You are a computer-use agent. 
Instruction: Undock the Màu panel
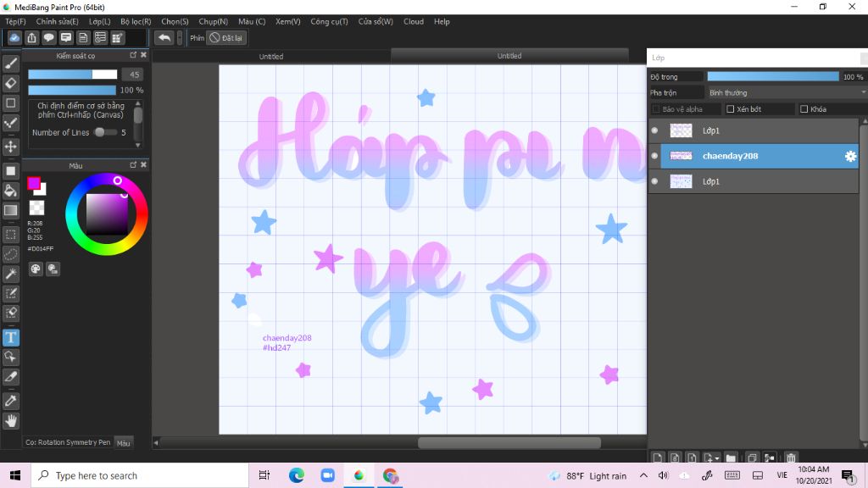pos(133,165)
